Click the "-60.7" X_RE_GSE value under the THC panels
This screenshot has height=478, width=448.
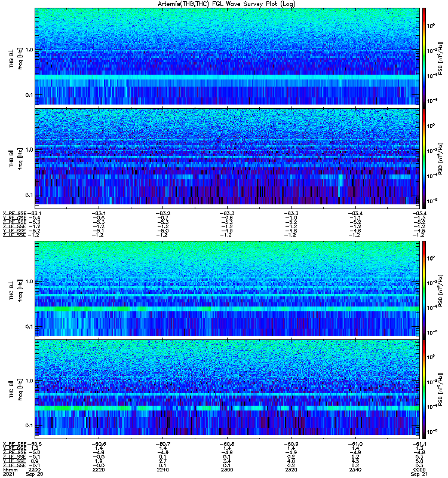pyautogui.click(x=162, y=444)
